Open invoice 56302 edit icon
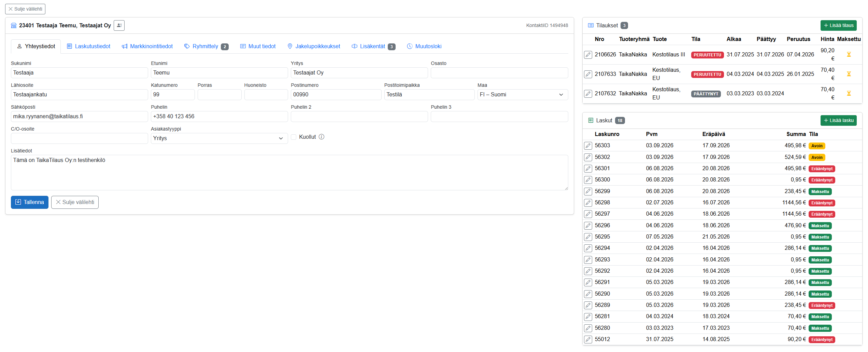 (588, 157)
